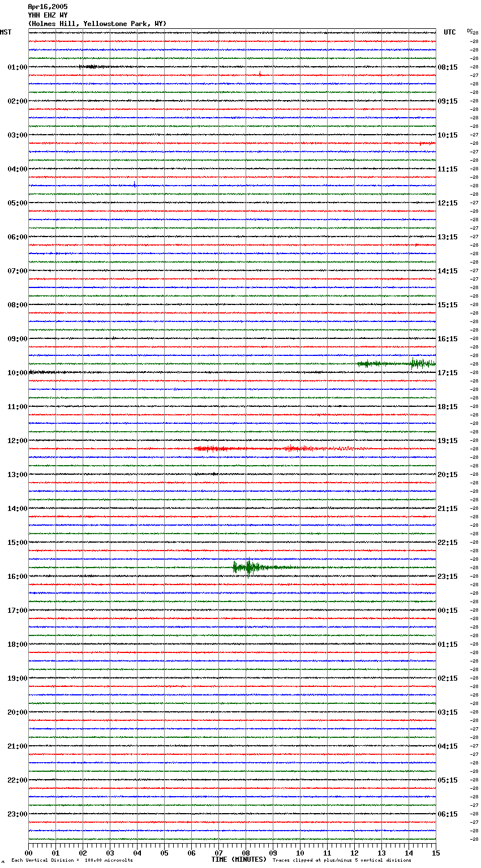Viewport: 481px width, 868px height.
Task: Click the UTC timezone column header
Action: click(x=449, y=32)
